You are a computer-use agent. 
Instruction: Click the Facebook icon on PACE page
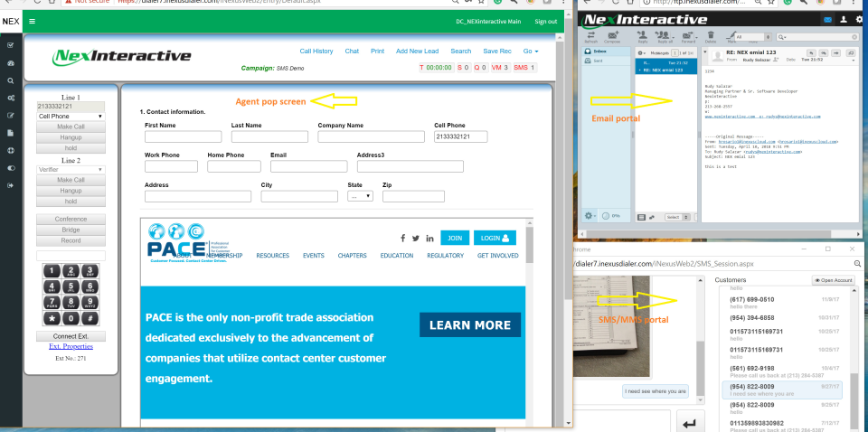tap(402, 239)
